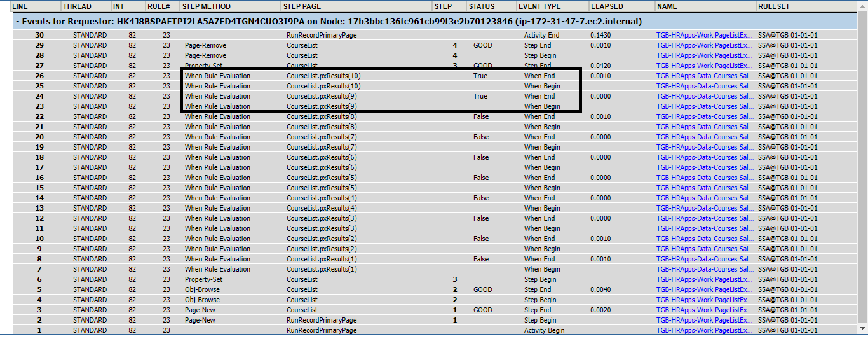868x355 pixels.
Task: Click the False status on line 22
Action: point(481,116)
